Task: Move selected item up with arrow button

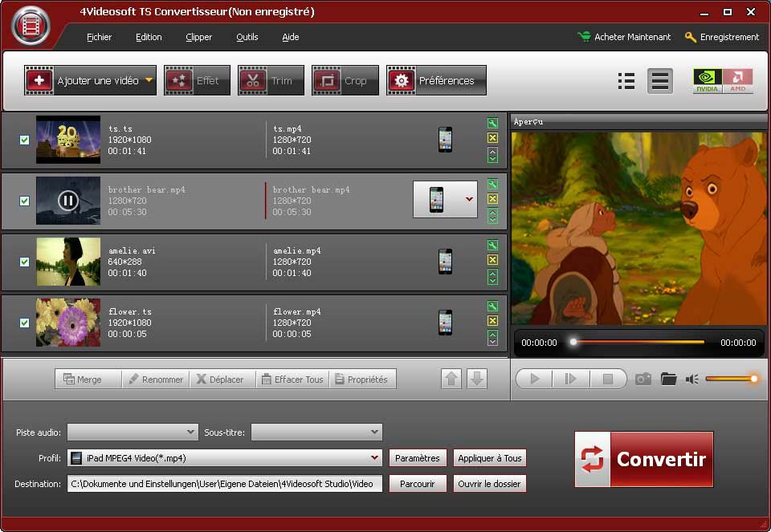Action: (x=451, y=379)
